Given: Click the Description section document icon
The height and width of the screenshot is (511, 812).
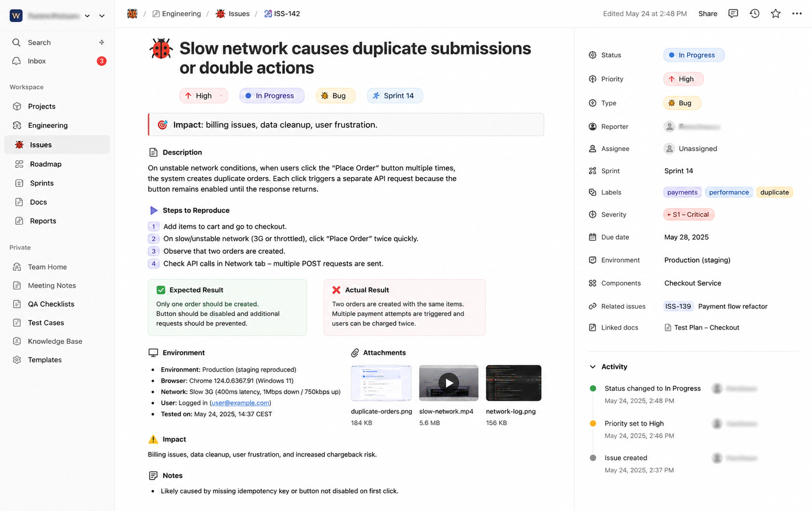Looking at the screenshot, I should pyautogui.click(x=153, y=153).
